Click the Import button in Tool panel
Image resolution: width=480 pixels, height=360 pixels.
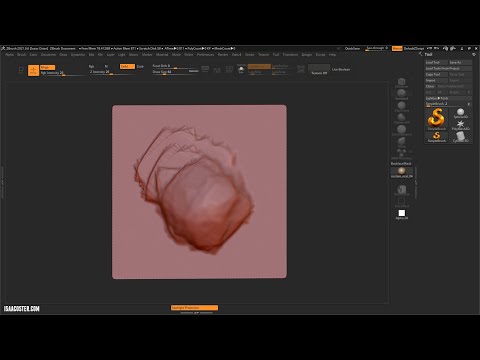pos(436,80)
